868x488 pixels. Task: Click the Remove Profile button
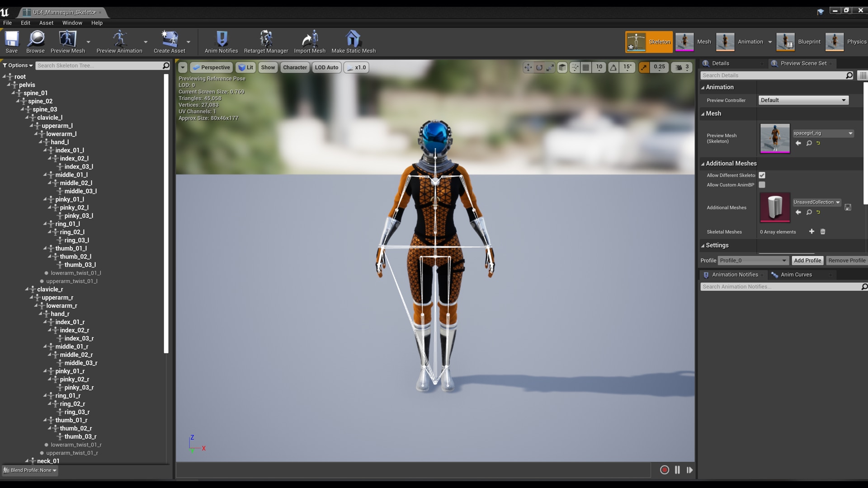(x=846, y=260)
